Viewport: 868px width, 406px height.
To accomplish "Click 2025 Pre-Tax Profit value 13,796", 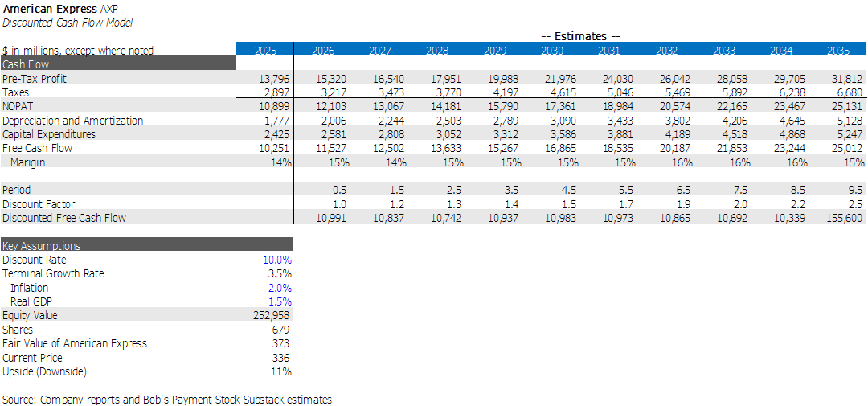I will click(274, 79).
